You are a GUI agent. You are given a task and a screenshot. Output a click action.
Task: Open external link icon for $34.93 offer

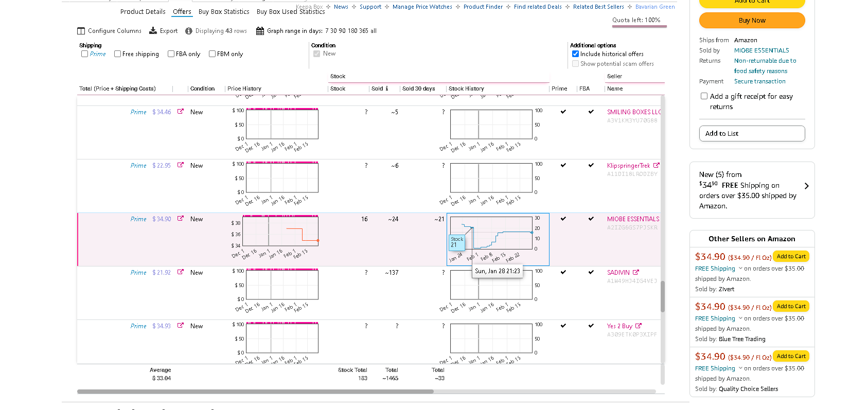click(x=181, y=326)
